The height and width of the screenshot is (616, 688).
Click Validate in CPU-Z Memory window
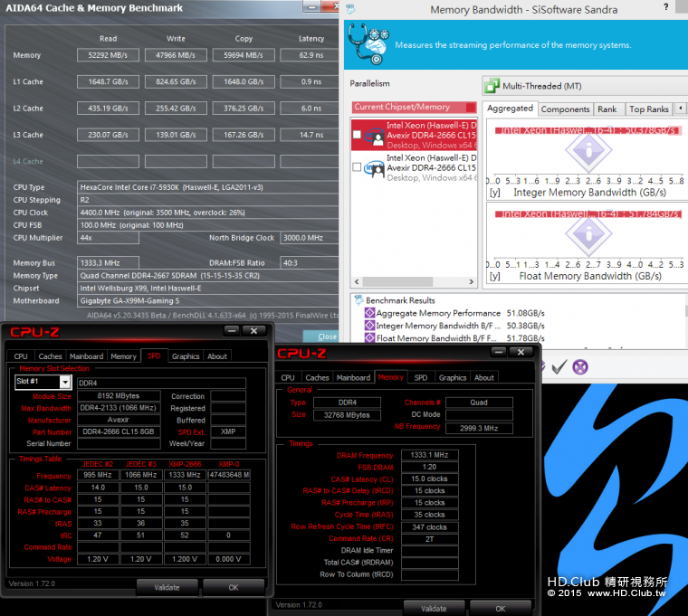point(434,608)
